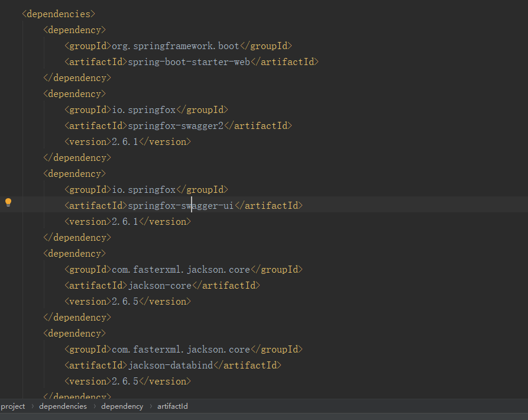Select the dependencies breadcrumb item

tap(63, 406)
